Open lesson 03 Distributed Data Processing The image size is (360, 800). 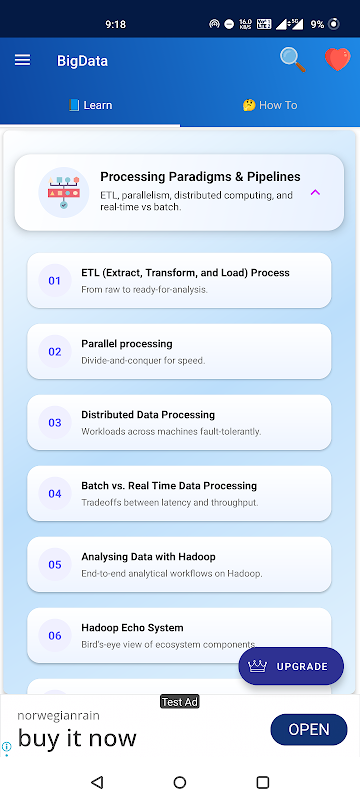tap(179, 422)
